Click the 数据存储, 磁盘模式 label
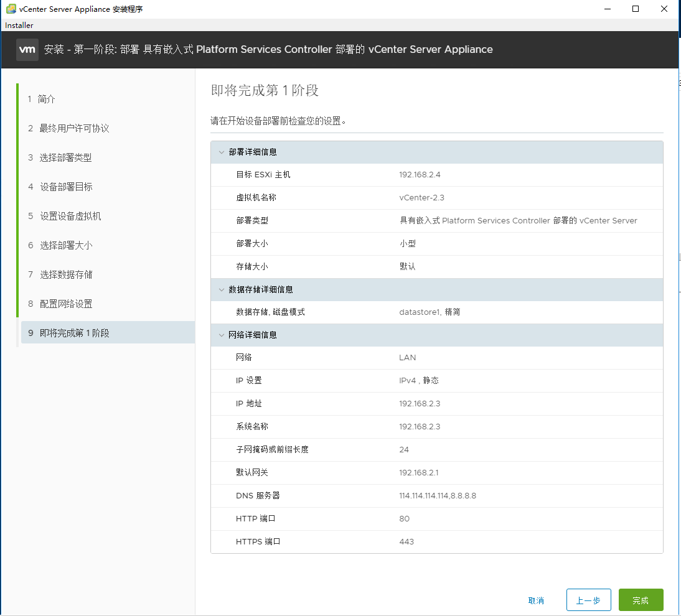The height and width of the screenshot is (616, 681). (x=270, y=312)
